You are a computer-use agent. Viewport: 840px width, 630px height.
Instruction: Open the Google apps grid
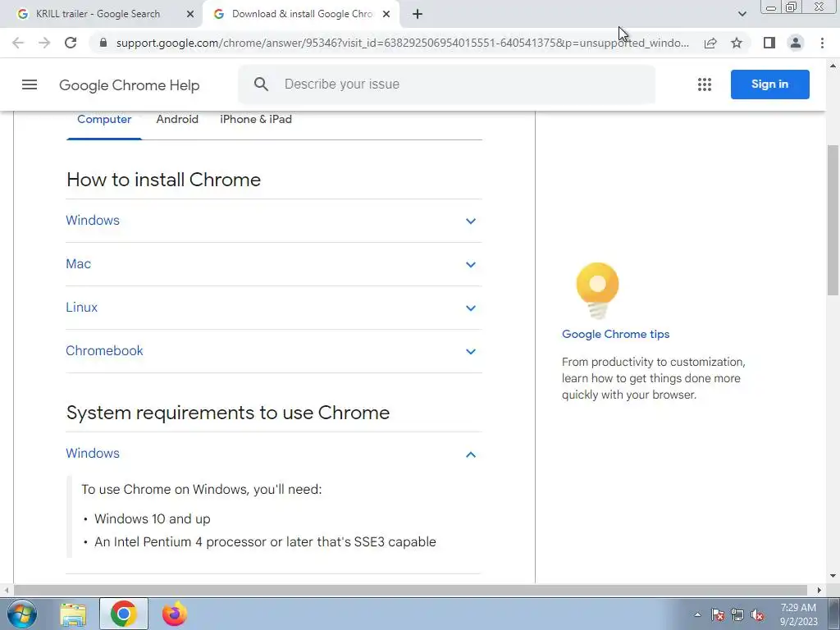pos(705,84)
